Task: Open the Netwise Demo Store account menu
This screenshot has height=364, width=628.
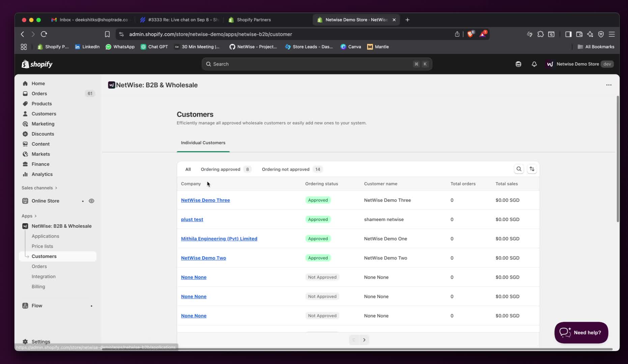Action: point(579,64)
